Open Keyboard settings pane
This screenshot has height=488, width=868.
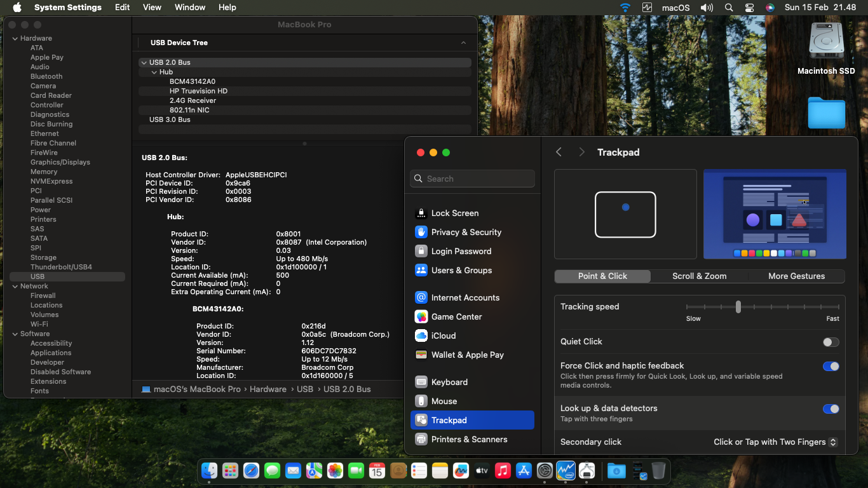pos(472,382)
